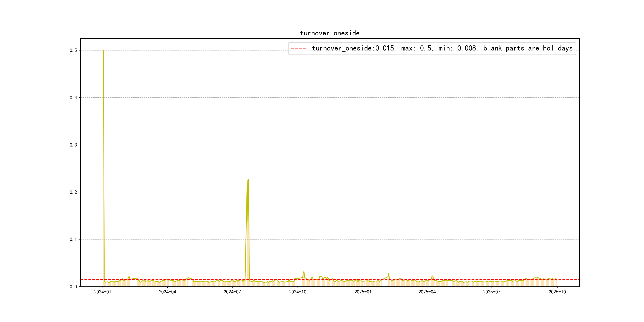Screen dimensions: 644x322
Task: Click the legend text showing turnover_oneside stats
Action: [442, 48]
